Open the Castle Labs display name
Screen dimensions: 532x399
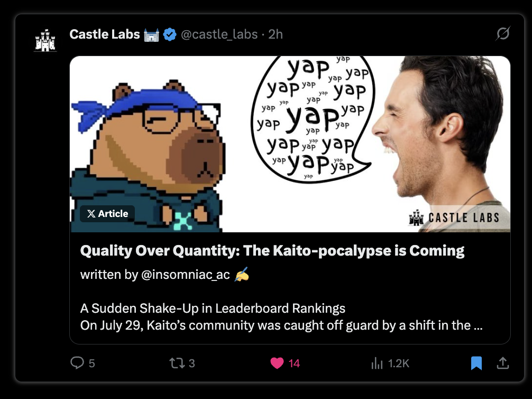pos(105,34)
